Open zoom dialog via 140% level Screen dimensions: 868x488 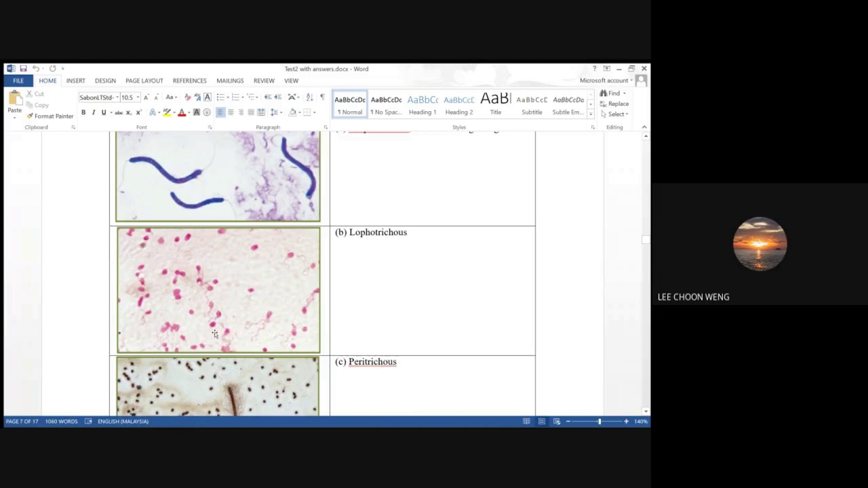[641, 422]
